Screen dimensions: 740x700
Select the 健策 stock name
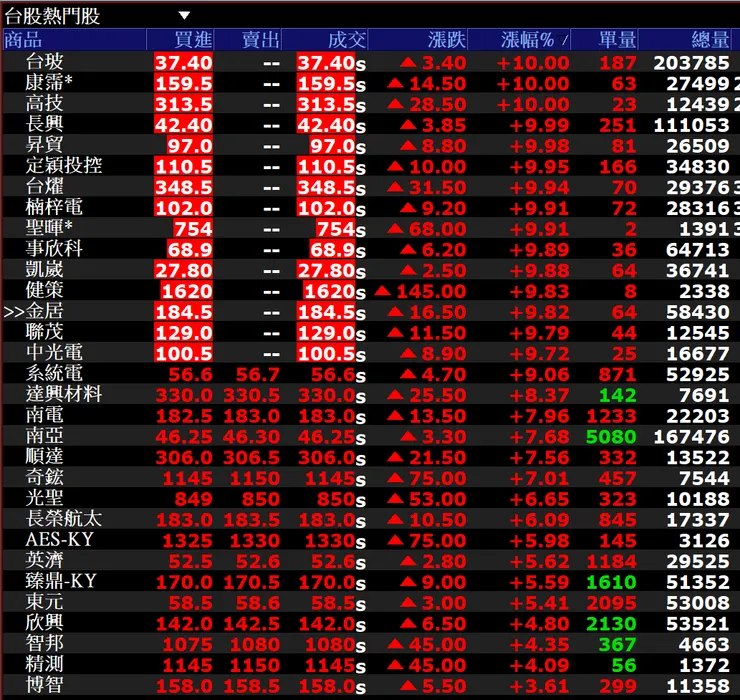point(44,290)
